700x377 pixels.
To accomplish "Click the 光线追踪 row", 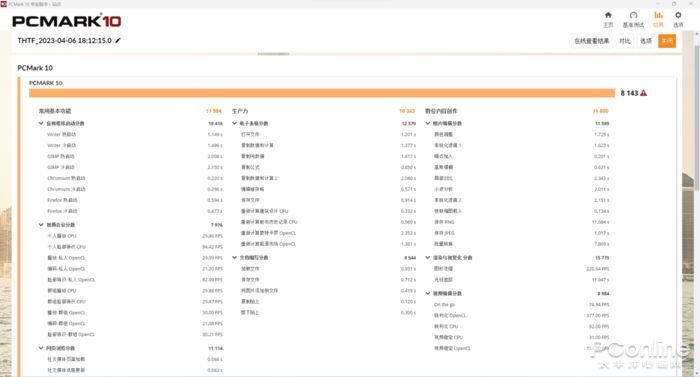I will 521,279.
